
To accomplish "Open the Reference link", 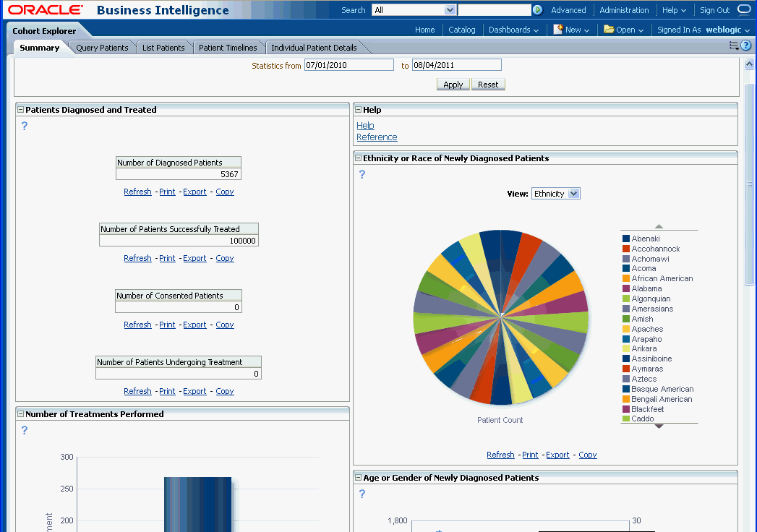I will 377,137.
